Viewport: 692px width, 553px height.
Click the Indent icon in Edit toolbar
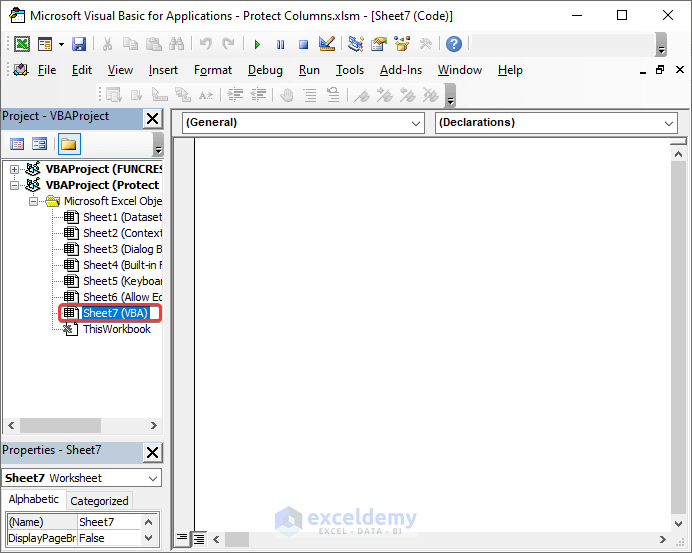pyautogui.click(x=235, y=95)
